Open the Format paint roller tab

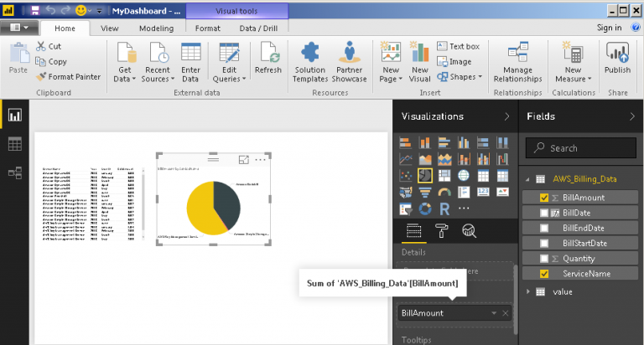[x=440, y=231]
